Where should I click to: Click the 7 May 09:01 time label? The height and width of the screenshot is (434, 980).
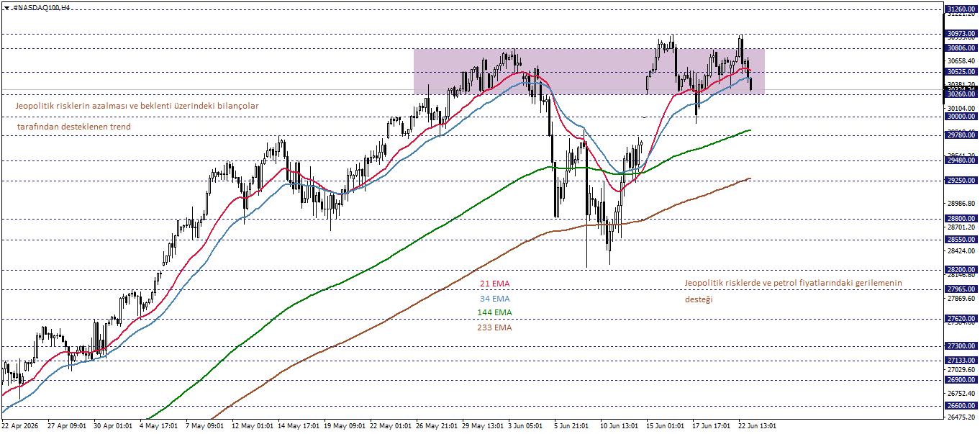(x=204, y=426)
